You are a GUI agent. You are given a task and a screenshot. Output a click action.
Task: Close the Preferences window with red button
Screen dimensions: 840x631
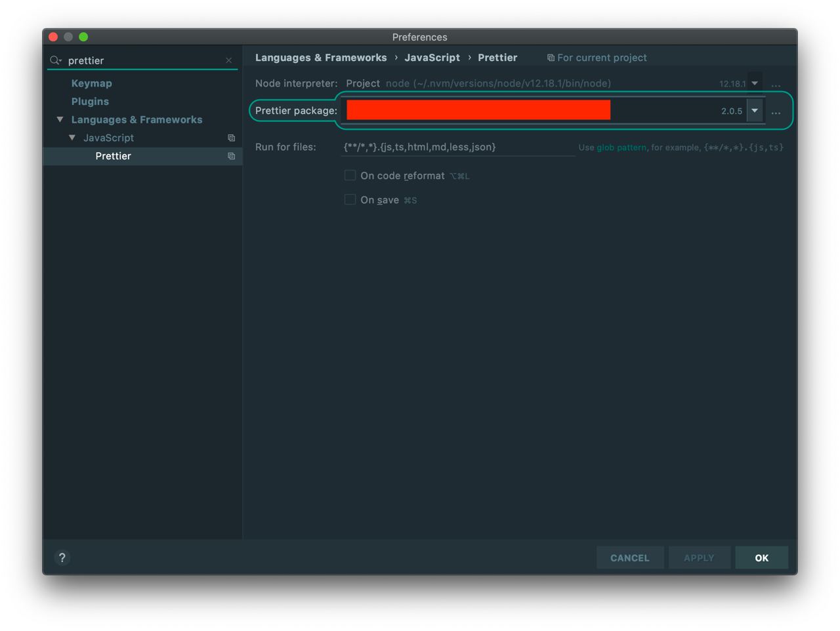click(53, 37)
